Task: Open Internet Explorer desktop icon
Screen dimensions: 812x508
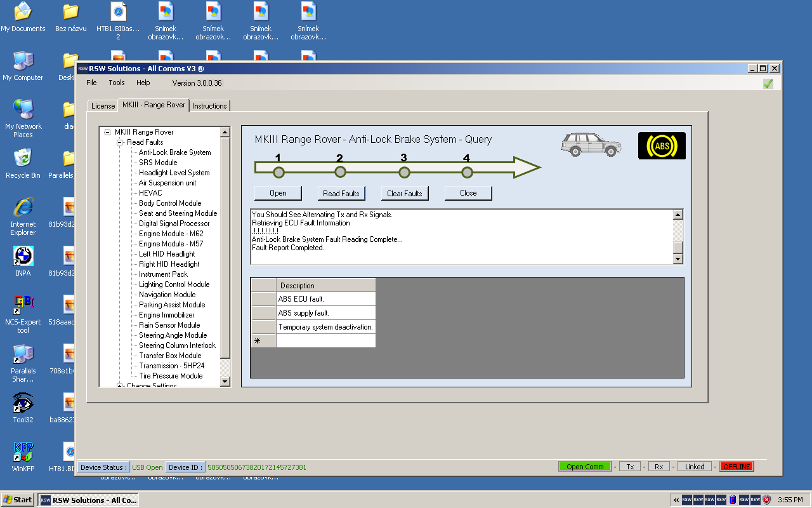Action: [23, 208]
